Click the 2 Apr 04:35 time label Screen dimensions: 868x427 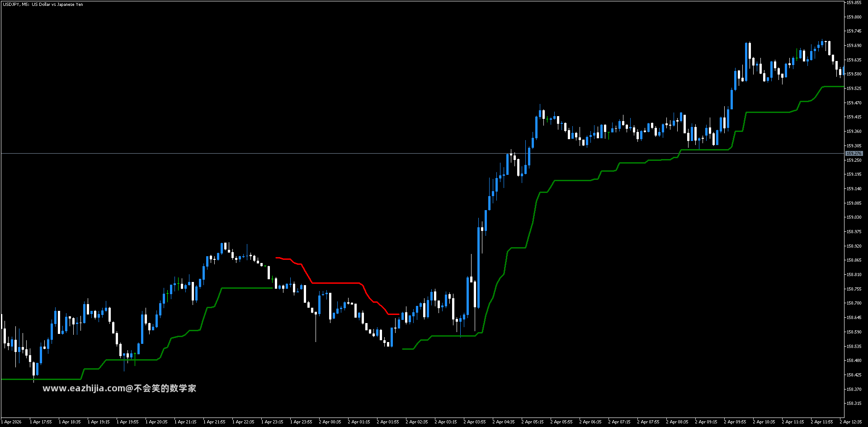point(504,422)
